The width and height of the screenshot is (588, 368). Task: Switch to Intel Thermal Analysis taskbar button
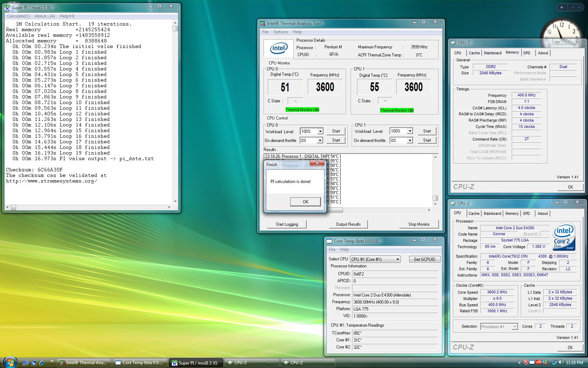(84, 363)
